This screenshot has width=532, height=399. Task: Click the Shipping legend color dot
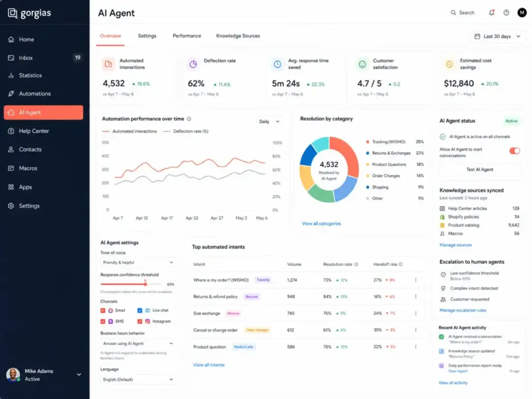point(367,187)
